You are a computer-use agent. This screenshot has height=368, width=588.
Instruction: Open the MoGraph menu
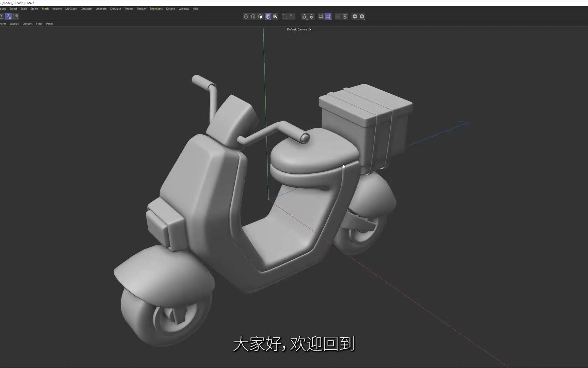coord(71,9)
